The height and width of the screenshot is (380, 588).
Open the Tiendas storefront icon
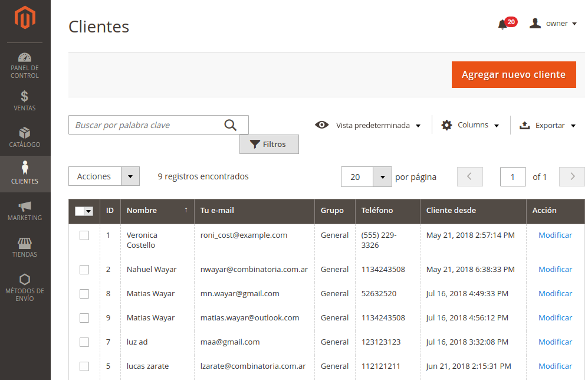pyautogui.click(x=25, y=243)
